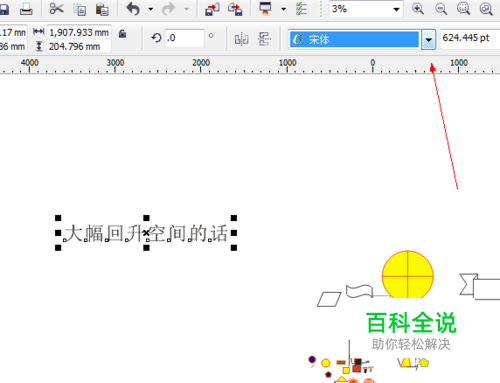Click the object height field 204.796 mm

tap(79, 46)
